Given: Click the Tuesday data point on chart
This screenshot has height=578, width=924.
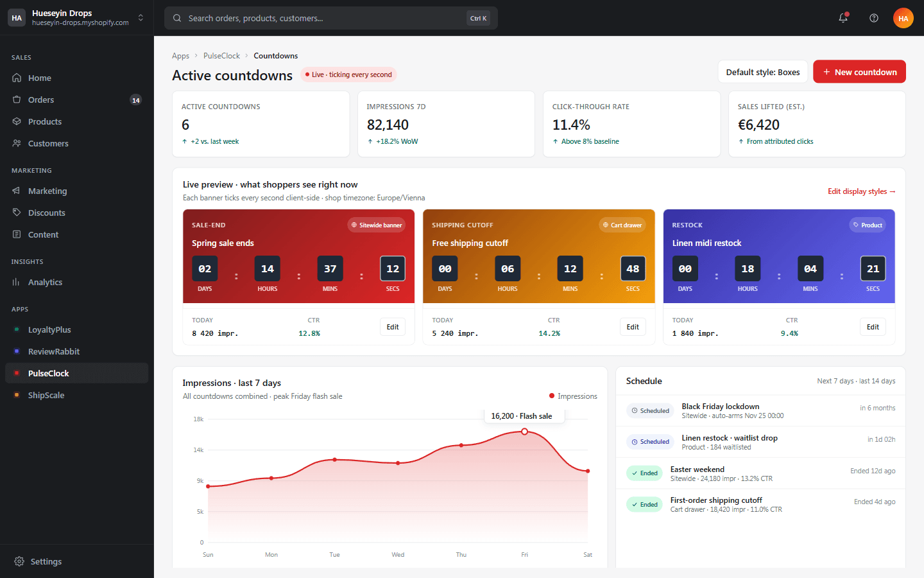Looking at the screenshot, I should tap(335, 460).
